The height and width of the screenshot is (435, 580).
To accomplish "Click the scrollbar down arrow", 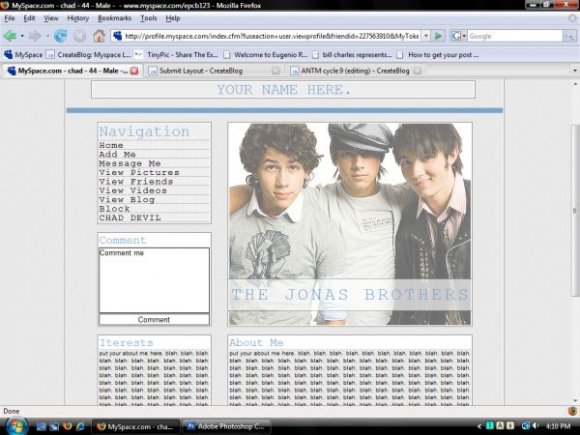I will (575, 401).
